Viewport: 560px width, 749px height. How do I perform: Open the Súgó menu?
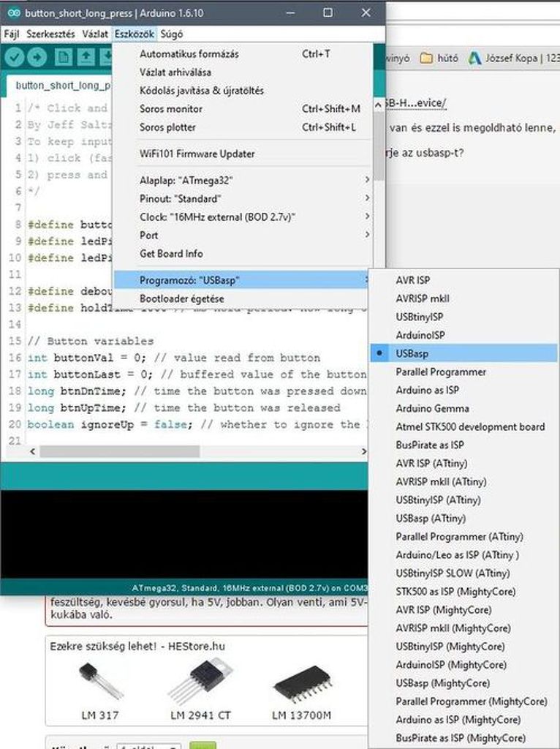click(x=171, y=34)
